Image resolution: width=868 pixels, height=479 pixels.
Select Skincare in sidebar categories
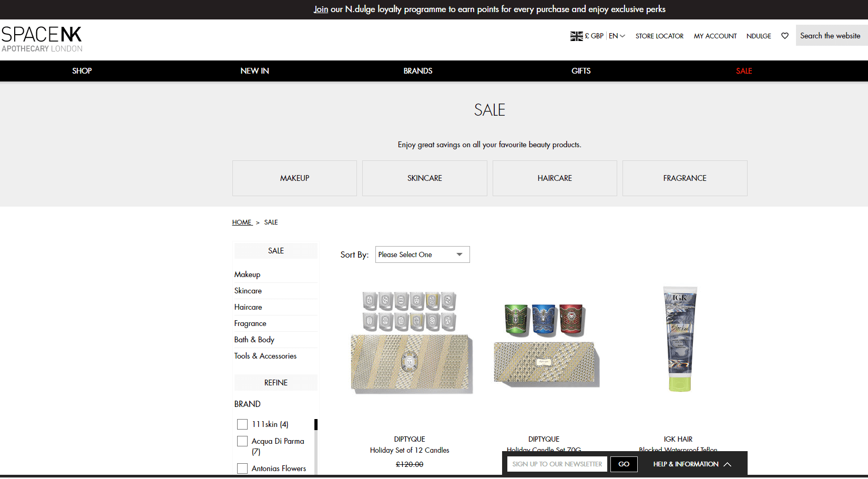tap(248, 291)
